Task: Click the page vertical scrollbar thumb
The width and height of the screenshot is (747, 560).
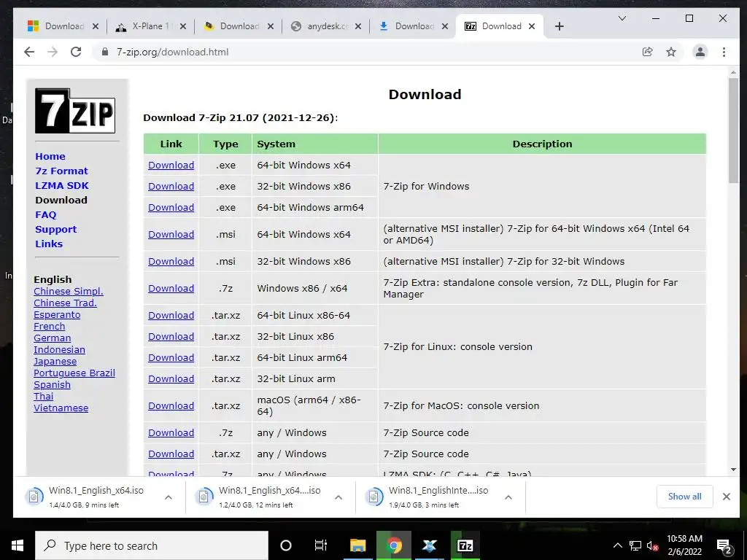Action: pyautogui.click(x=733, y=130)
